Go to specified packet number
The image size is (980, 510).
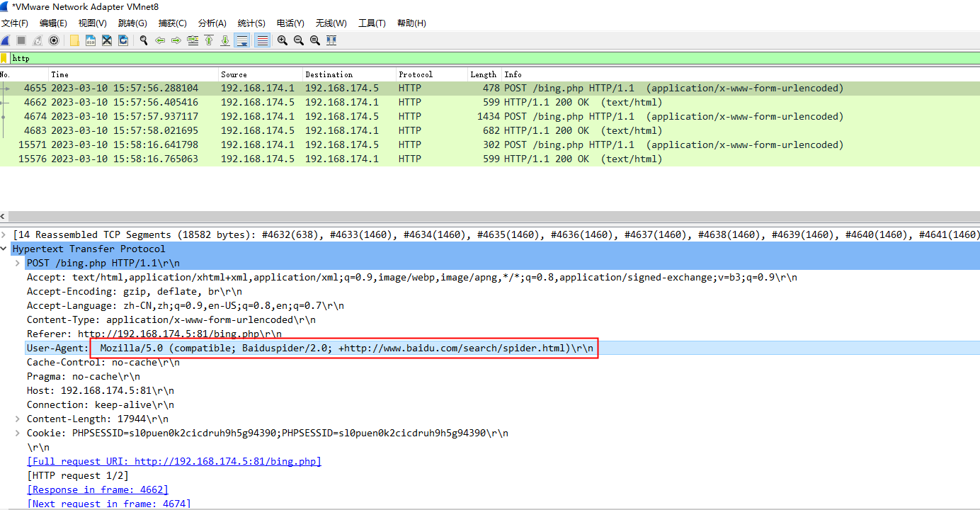pos(193,40)
